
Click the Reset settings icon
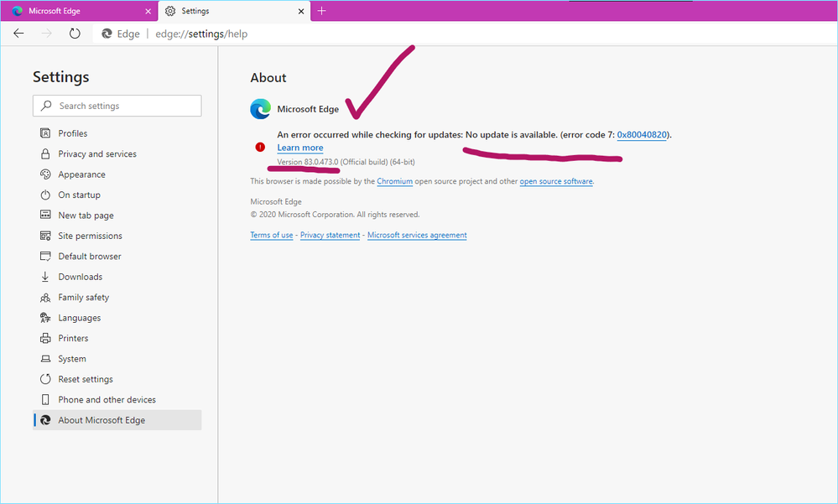[45, 379]
